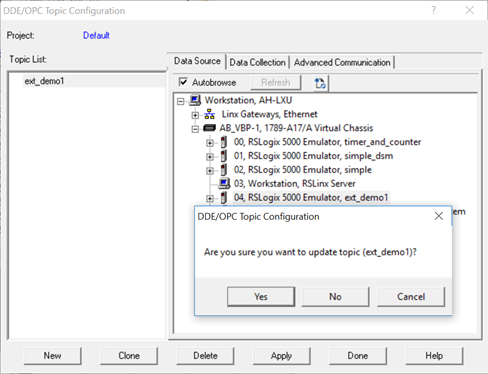
Task: Click the Workstation AH-LXU computer icon
Action: click(x=195, y=100)
